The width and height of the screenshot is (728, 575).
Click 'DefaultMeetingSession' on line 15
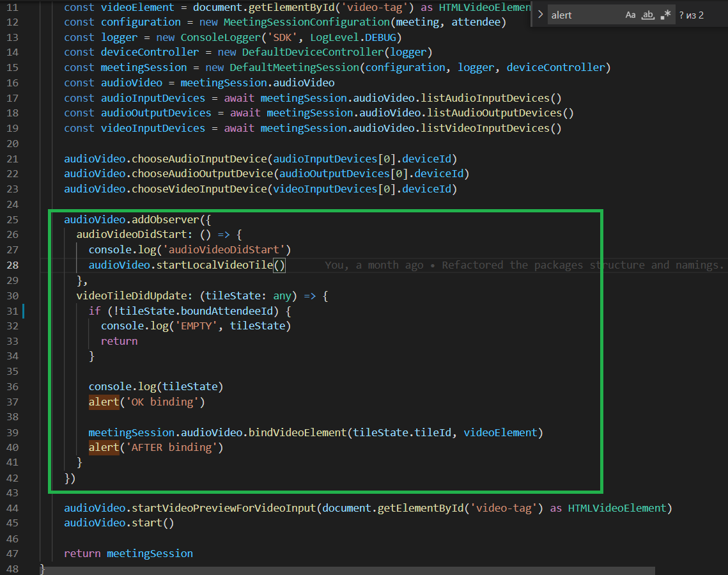[295, 68]
